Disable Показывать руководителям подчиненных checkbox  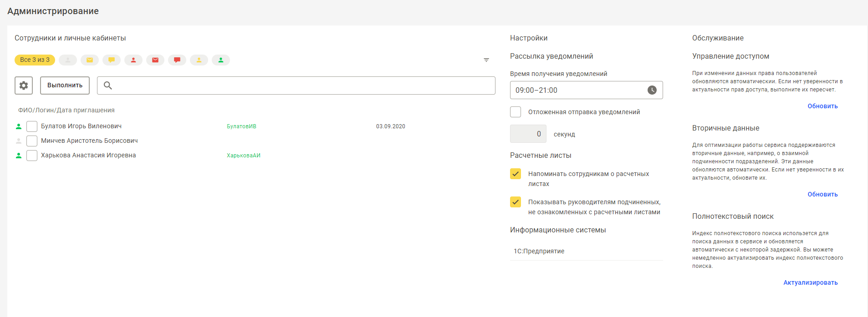(516, 202)
